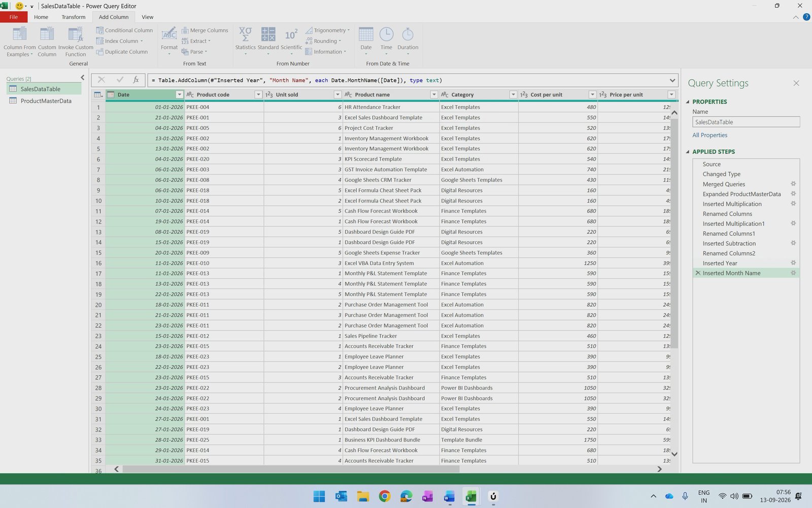This screenshot has width=812, height=508.
Task: Open Rounding dropdown
Action: tap(323, 41)
